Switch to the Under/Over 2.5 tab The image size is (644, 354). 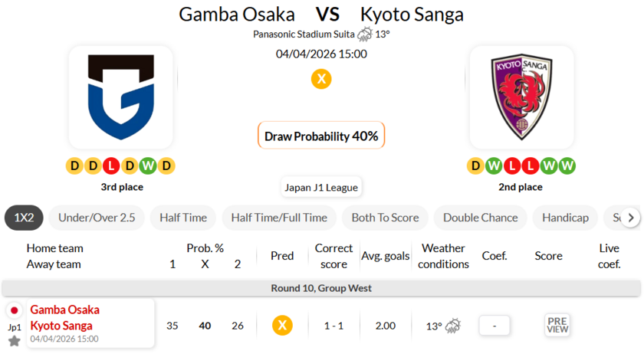coord(97,218)
